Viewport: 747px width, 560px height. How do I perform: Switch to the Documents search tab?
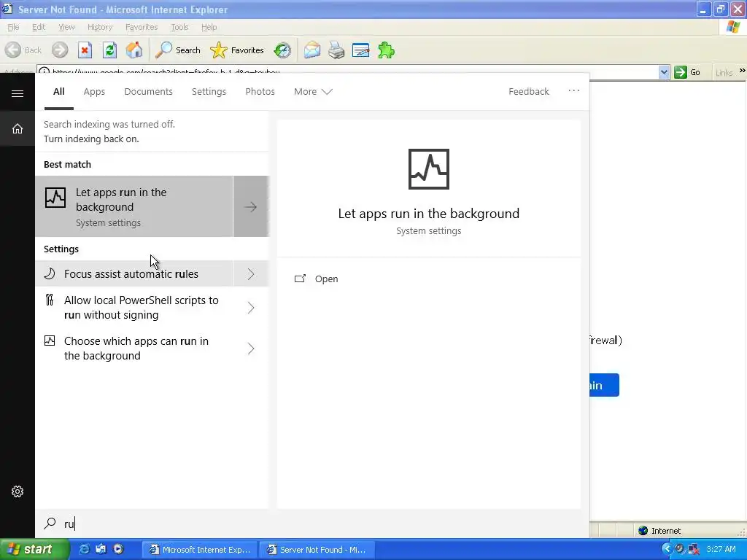pos(148,91)
